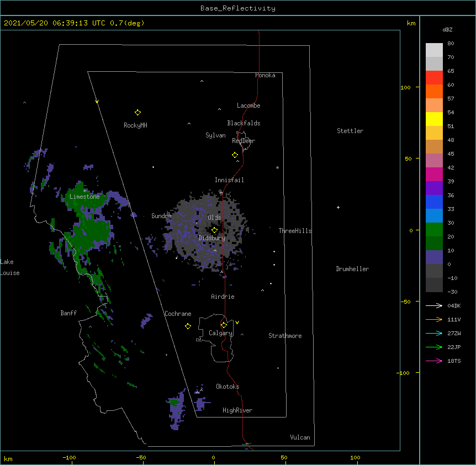
Task: Click the white cross marker south of Stettler
Action: tap(338, 207)
